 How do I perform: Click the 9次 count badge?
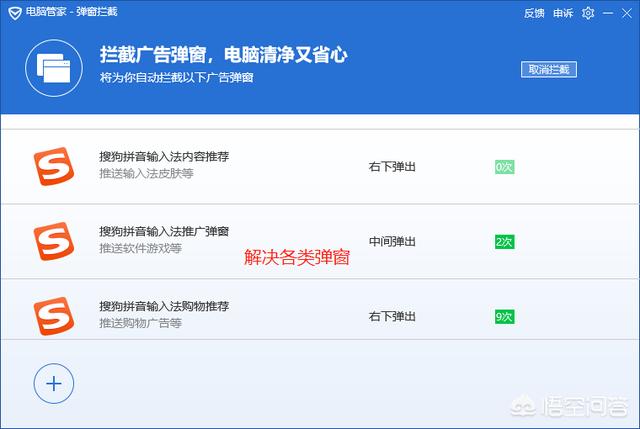click(504, 317)
